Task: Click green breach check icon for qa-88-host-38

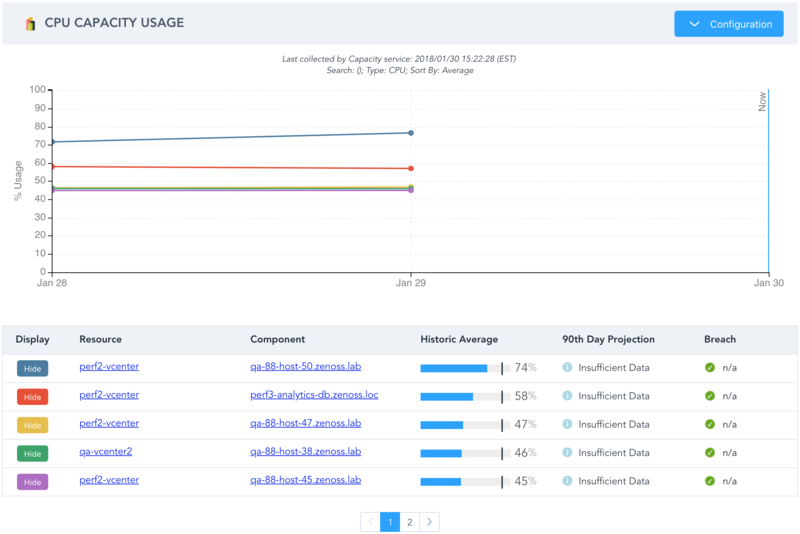Action: tap(710, 452)
